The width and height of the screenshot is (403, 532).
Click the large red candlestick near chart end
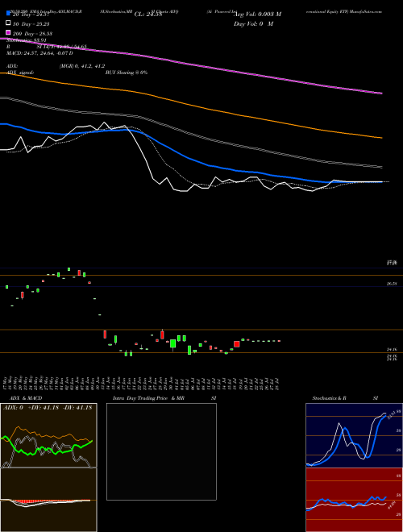click(x=236, y=344)
